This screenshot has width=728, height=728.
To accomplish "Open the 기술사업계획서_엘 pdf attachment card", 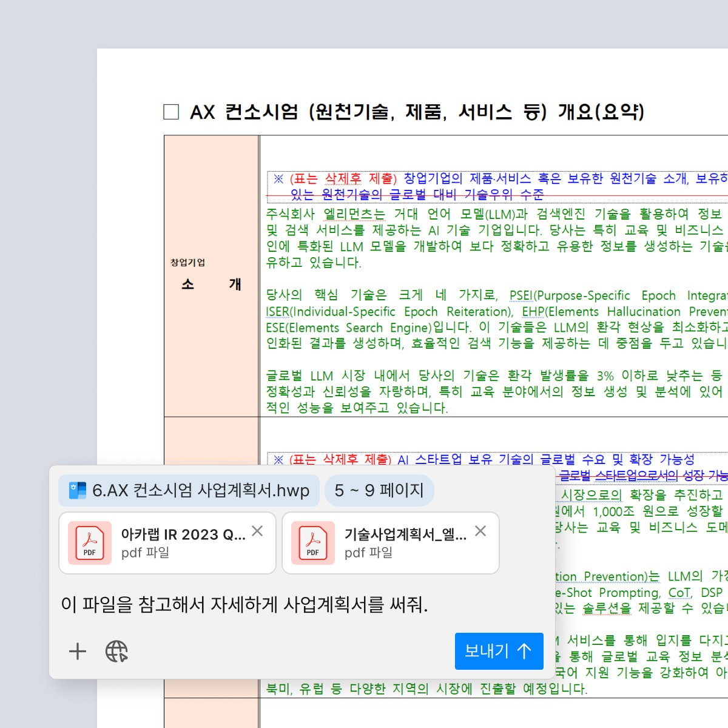I will (391, 543).
